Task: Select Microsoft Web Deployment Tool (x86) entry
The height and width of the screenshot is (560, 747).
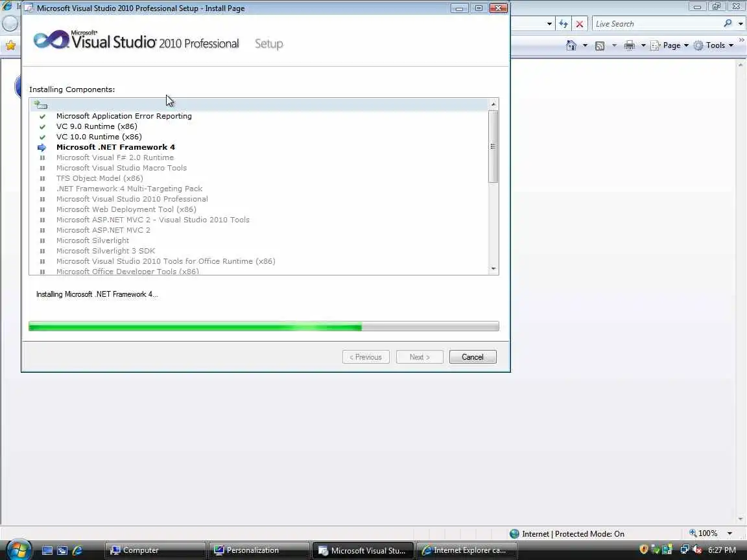Action: pos(126,209)
